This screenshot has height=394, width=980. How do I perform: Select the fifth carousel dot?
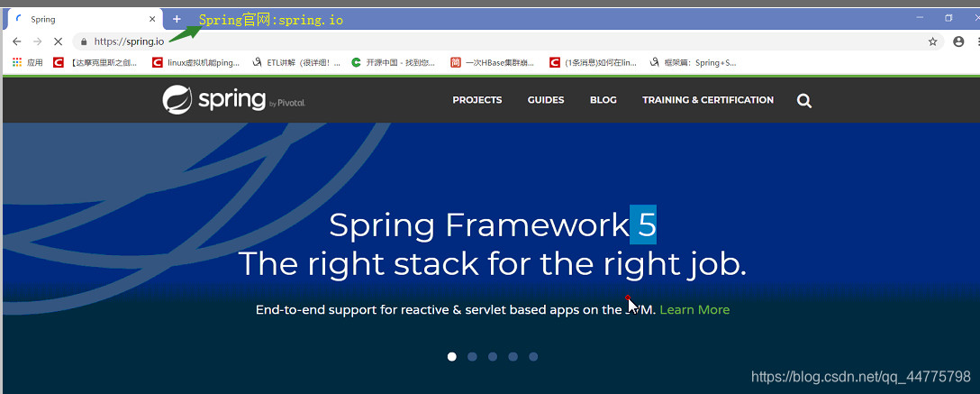[533, 356]
